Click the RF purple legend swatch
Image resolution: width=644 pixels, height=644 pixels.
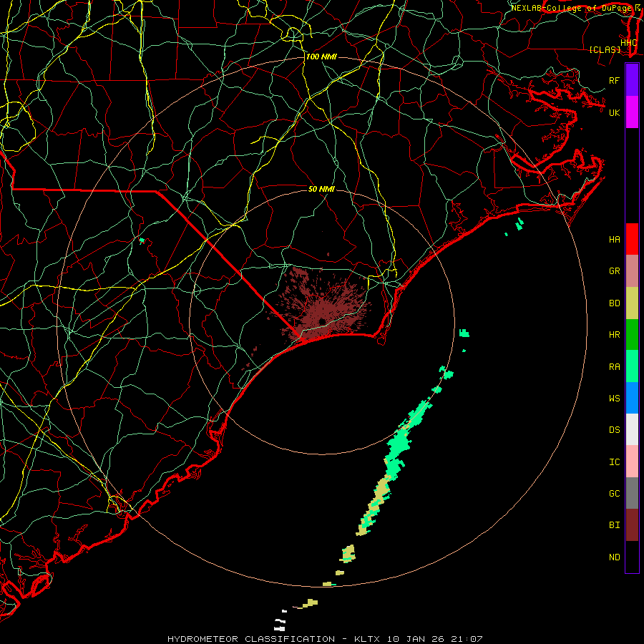(x=632, y=80)
